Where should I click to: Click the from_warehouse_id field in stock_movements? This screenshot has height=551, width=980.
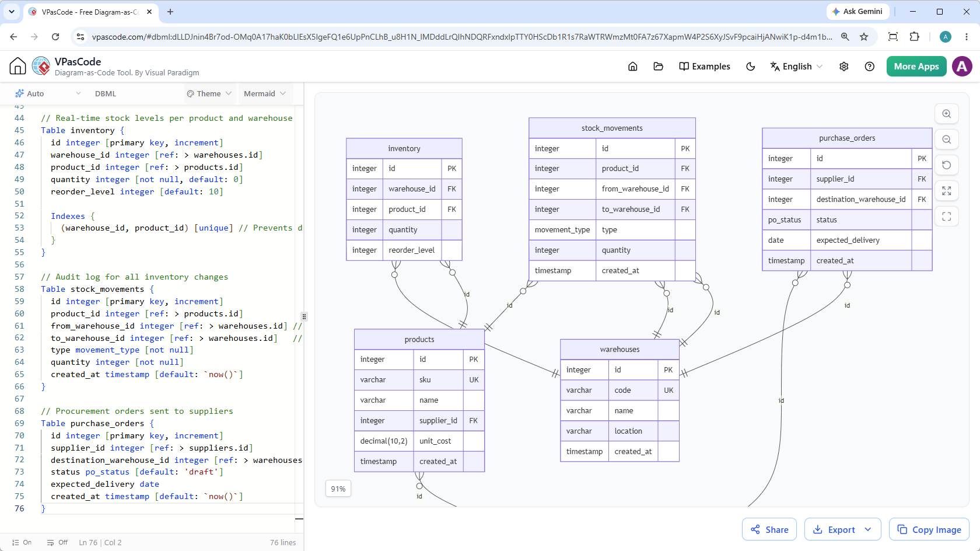click(x=635, y=189)
